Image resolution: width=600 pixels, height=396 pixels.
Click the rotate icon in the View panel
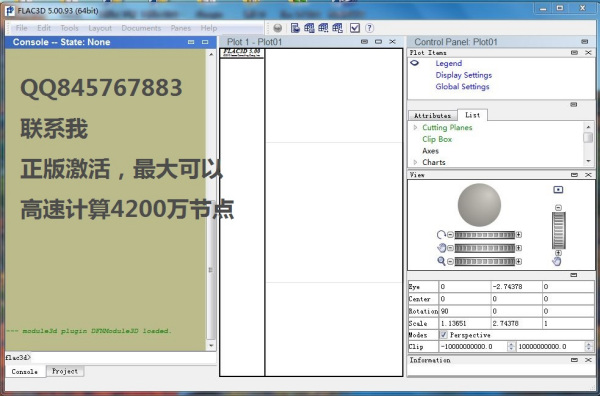pyautogui.click(x=441, y=235)
